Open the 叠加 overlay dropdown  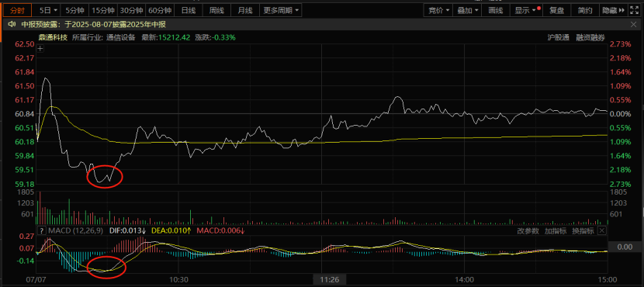(467, 11)
